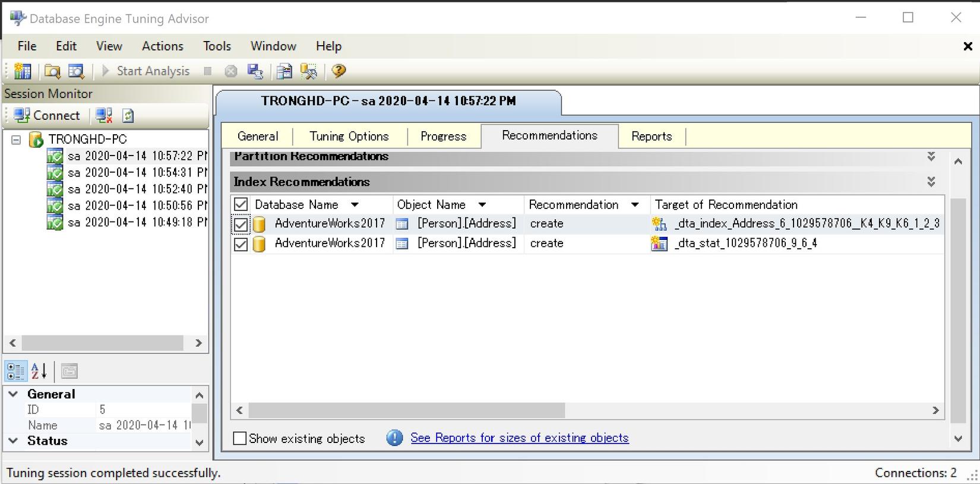Open See Reports for sizes of existing objects

coord(520,438)
